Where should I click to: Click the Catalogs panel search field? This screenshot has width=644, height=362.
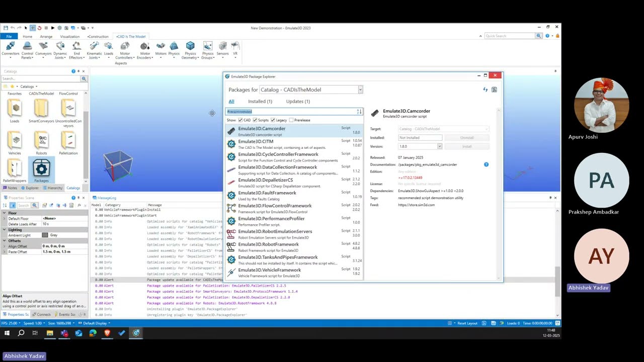pos(40,79)
